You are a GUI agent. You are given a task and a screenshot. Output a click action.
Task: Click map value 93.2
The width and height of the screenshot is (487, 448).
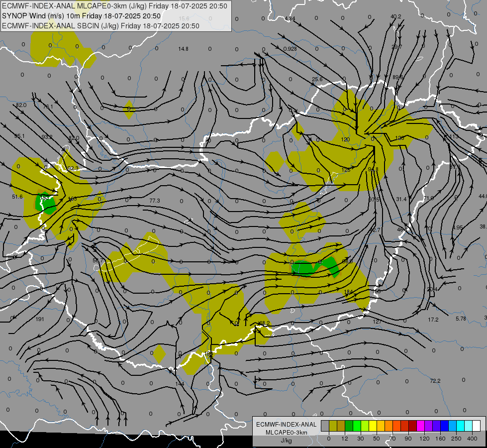pyautogui.click(x=47, y=137)
